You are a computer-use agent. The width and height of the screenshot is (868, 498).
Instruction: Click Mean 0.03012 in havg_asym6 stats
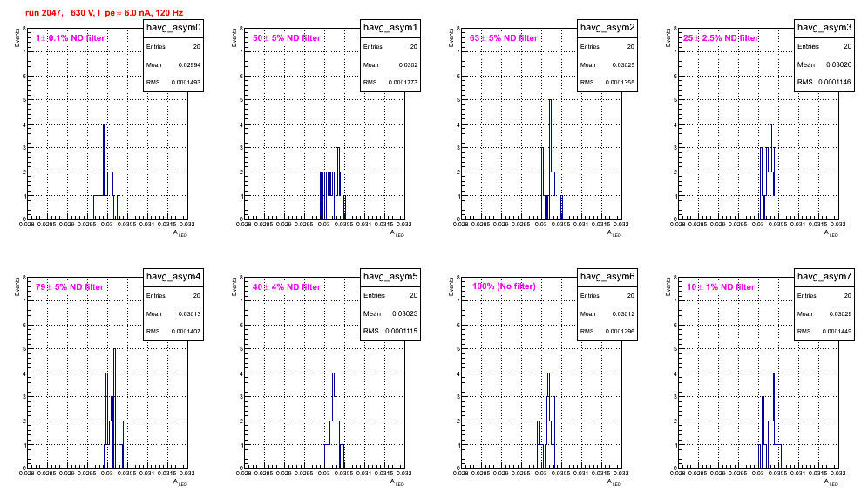coord(607,313)
